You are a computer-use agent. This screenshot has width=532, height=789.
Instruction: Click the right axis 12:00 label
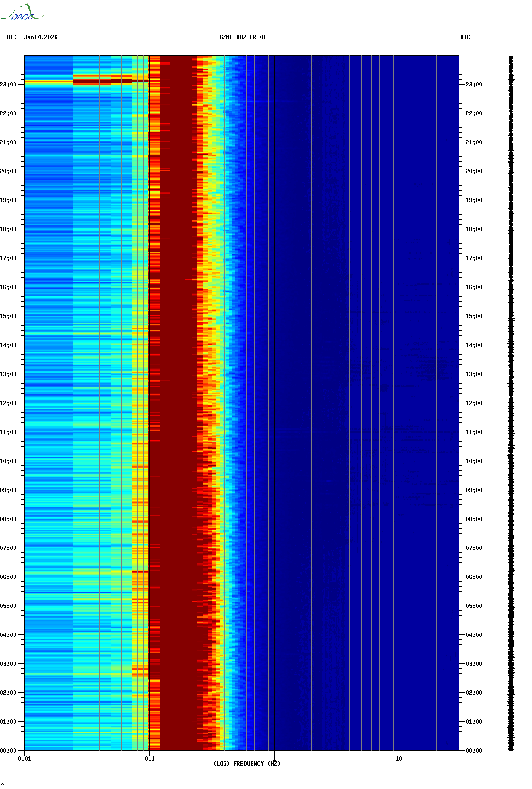[474, 403]
